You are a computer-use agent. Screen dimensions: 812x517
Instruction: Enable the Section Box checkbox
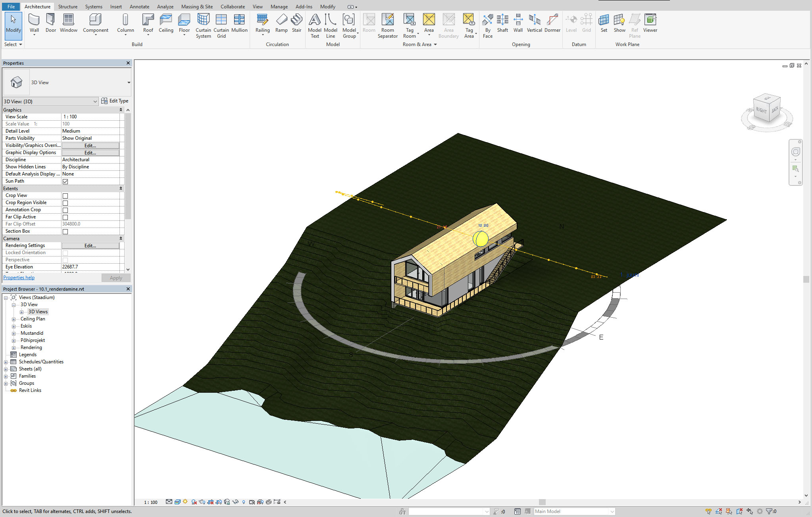point(65,231)
